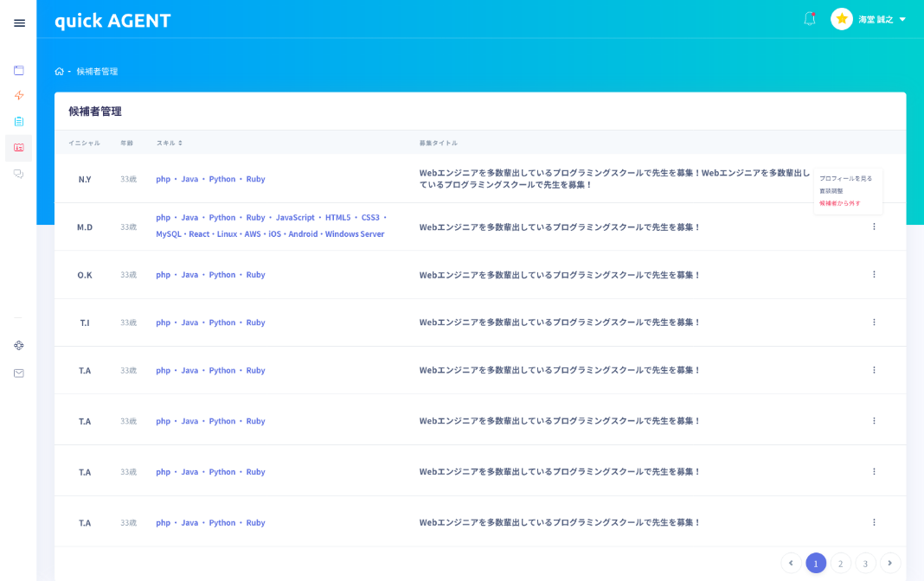924x581 pixels.
Task: Click the star avatar in the header
Action: point(842,19)
